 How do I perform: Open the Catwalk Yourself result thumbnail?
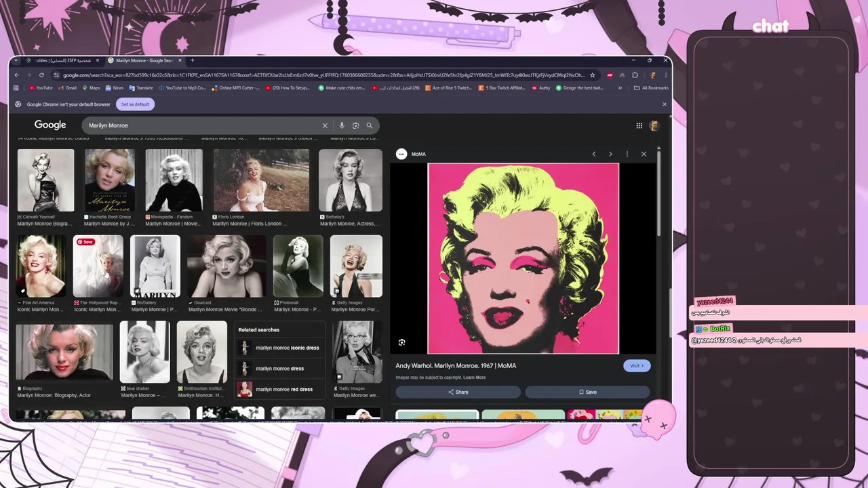(x=45, y=181)
